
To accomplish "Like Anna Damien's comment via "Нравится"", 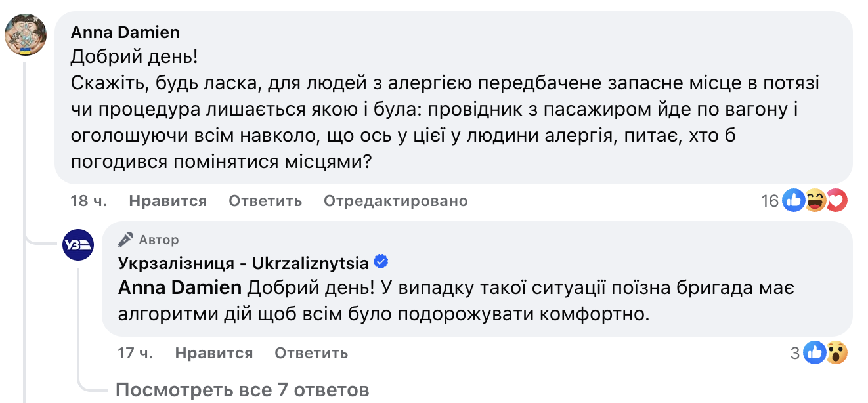I will click(167, 201).
